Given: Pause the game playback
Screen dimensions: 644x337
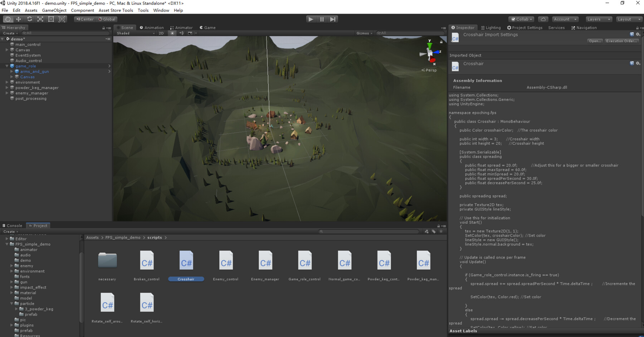Looking at the screenshot, I should [322, 19].
